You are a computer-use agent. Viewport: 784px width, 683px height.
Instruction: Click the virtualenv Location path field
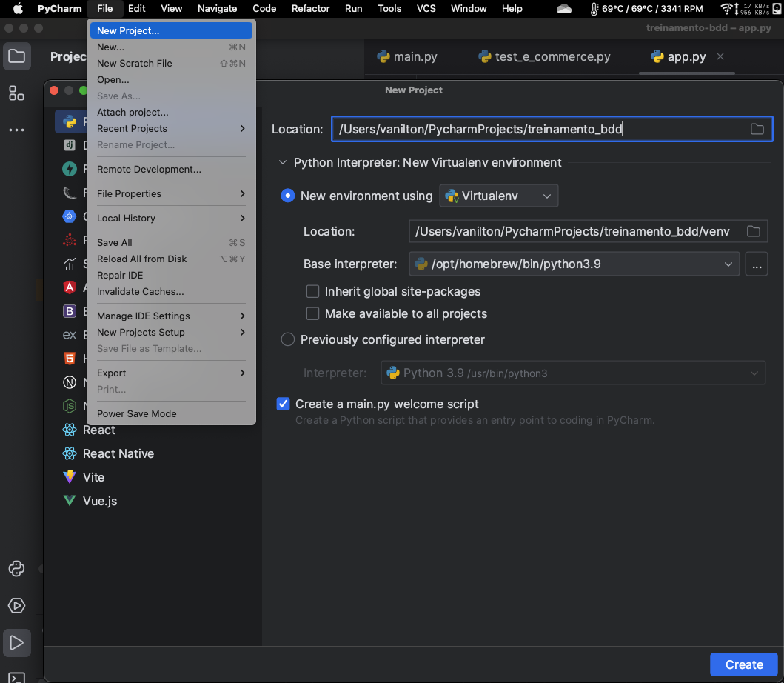click(588, 231)
